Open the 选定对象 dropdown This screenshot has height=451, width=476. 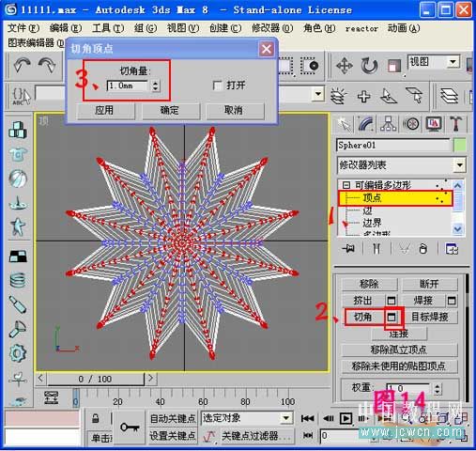click(247, 418)
